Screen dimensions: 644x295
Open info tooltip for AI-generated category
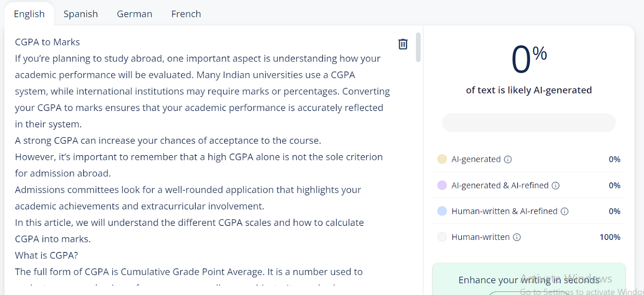[508, 159]
